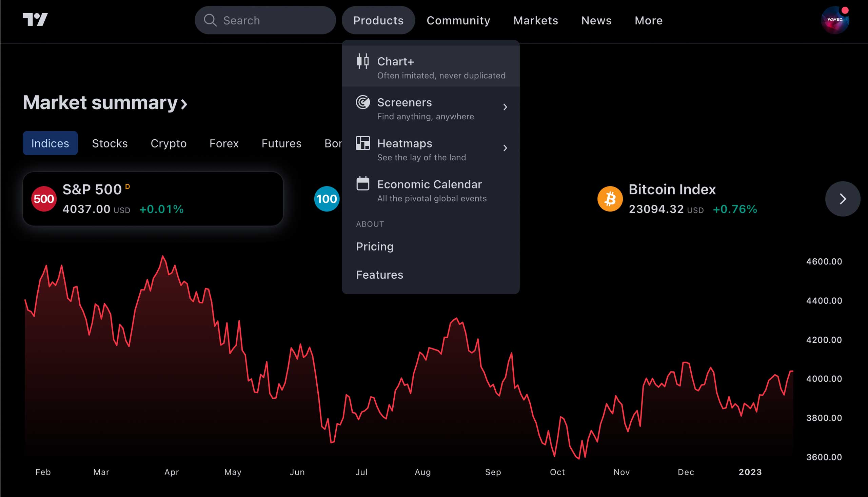Click the 4600.00 price axis label
The width and height of the screenshot is (868, 497).
824,261
